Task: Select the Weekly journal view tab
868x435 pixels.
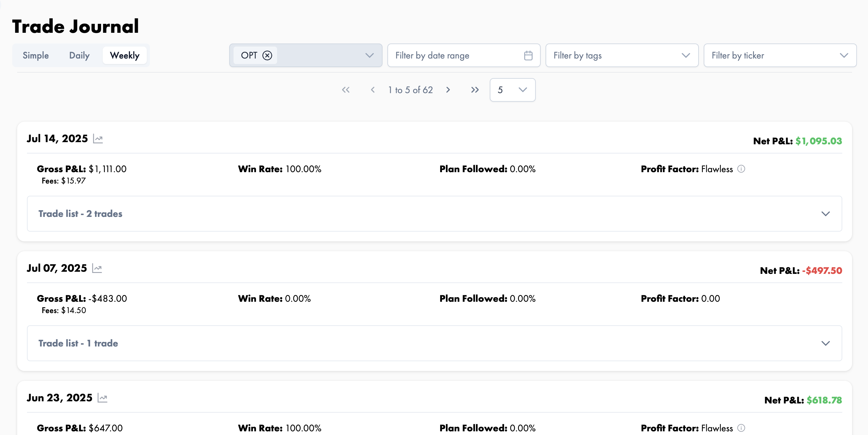Action: [x=125, y=55]
